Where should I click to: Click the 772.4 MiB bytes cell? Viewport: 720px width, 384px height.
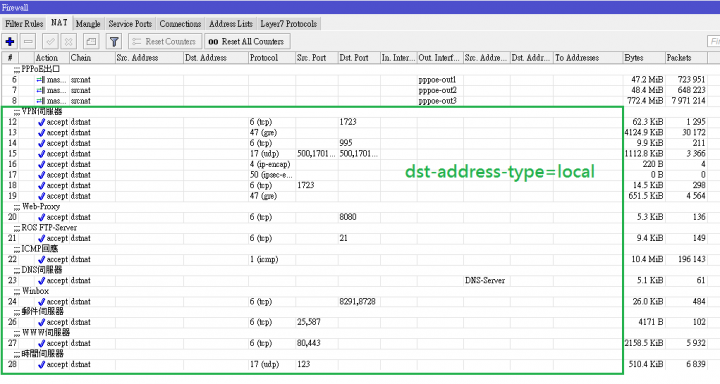[x=645, y=101]
